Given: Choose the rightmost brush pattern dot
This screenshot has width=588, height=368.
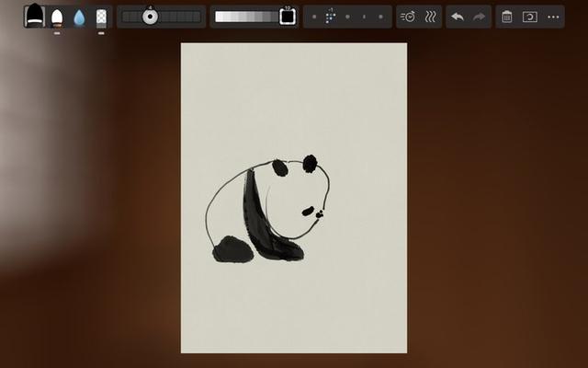Looking at the screenshot, I should (381, 17).
